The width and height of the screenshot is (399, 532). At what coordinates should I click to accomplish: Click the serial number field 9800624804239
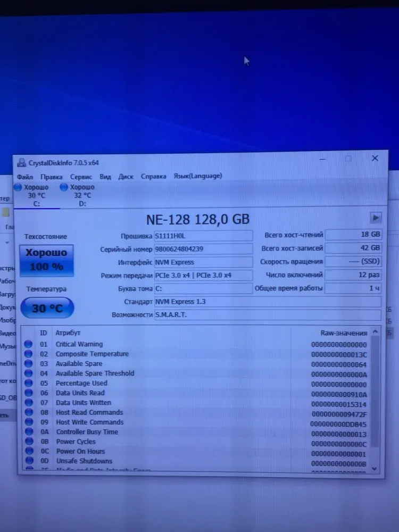203,249
